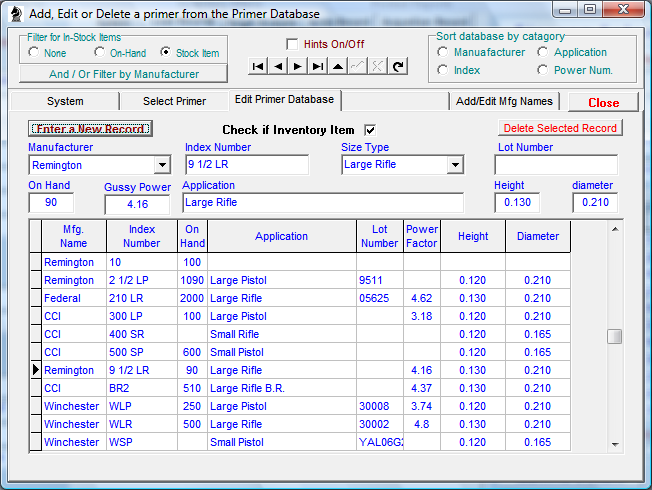Open the Manufacturer dropdown
The width and height of the screenshot is (652, 490).
coord(162,165)
